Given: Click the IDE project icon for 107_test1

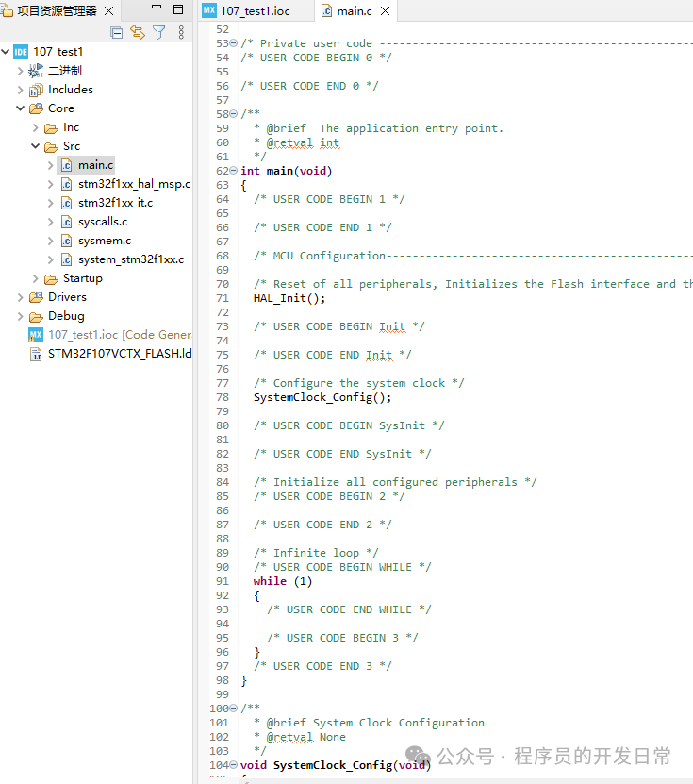Looking at the screenshot, I should tap(21, 52).
